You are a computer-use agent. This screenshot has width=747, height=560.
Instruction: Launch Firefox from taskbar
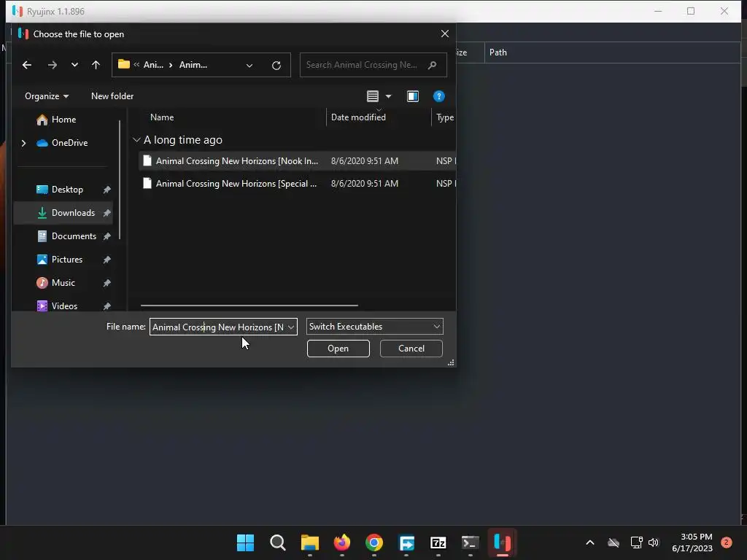[342, 542]
